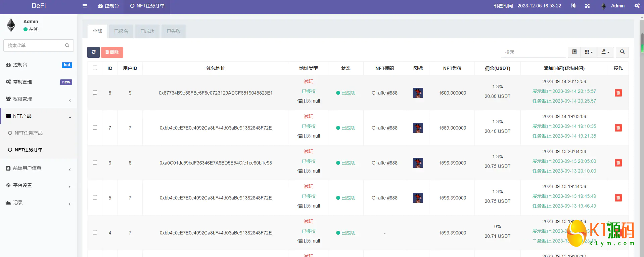Sort by NFT售价 column header

tap(452, 68)
